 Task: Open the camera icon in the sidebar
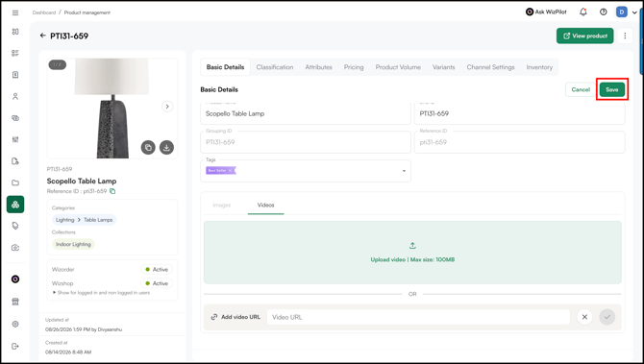coord(15,248)
